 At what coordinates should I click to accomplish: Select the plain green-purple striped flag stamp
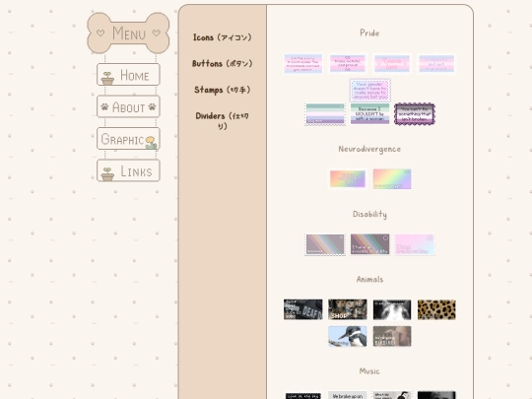325,114
